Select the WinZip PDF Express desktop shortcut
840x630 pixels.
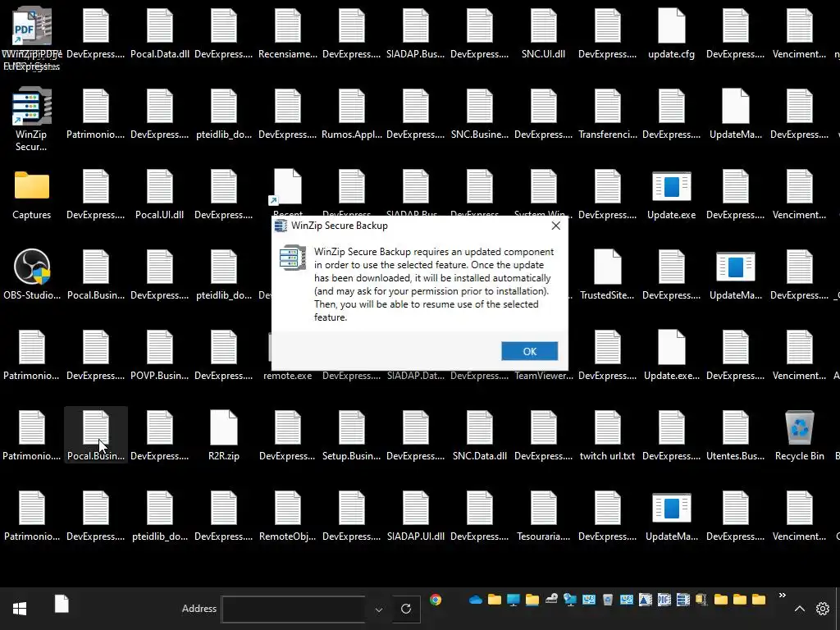(31, 39)
